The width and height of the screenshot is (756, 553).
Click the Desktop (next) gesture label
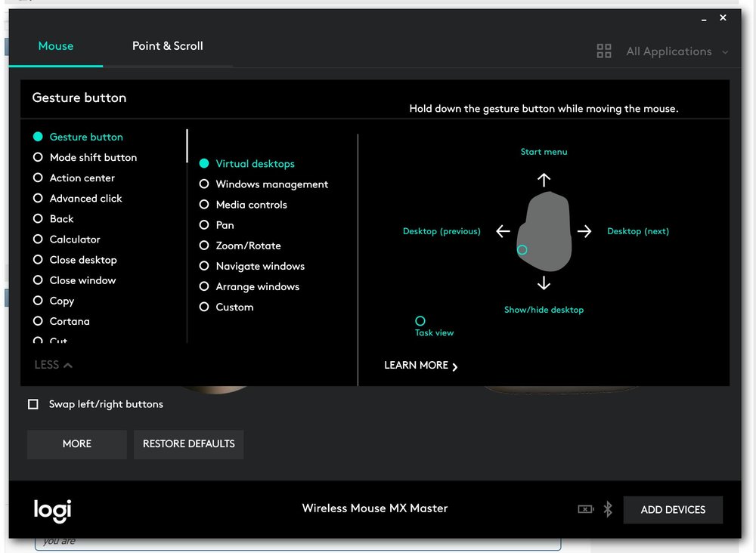click(638, 231)
